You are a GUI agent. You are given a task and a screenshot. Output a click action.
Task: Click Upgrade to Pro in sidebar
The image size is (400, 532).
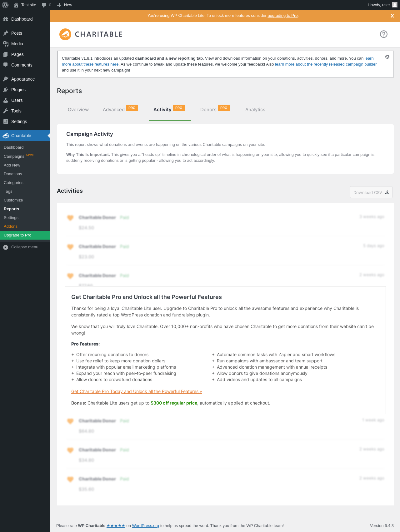pos(25,235)
